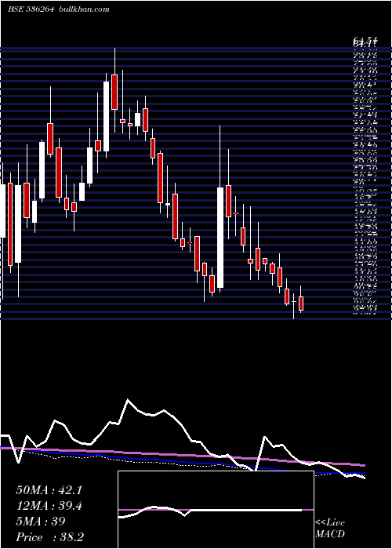
Task: Click the '<<Live MACD' label
Action: click(x=330, y=529)
